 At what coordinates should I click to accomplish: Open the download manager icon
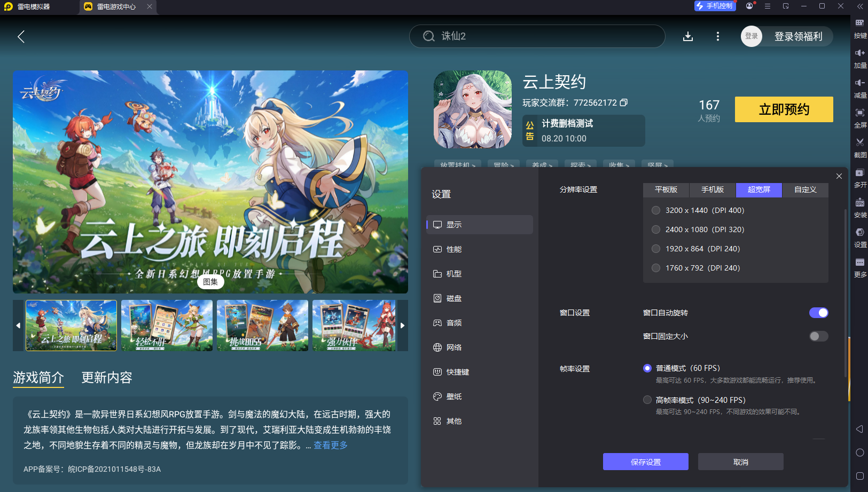688,36
